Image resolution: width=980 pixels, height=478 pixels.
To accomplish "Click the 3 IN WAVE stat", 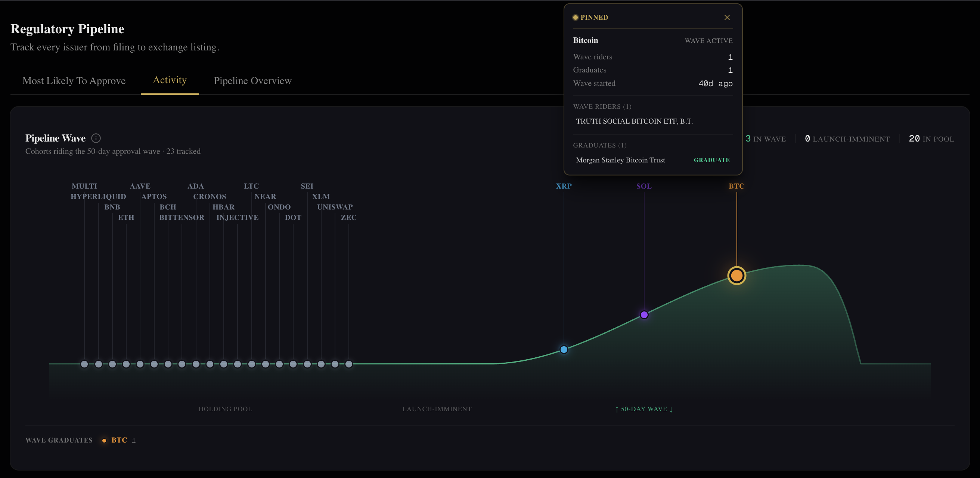I will [x=765, y=139].
